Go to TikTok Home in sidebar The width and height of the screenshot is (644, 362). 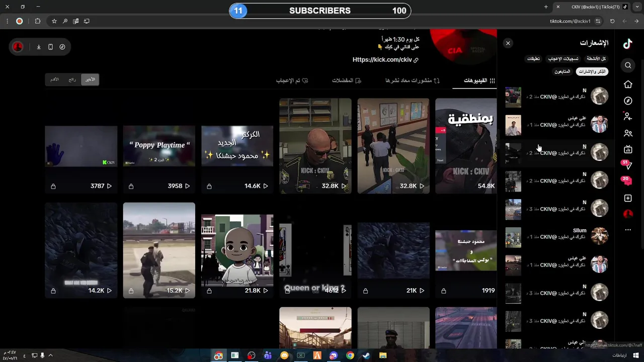click(x=628, y=84)
